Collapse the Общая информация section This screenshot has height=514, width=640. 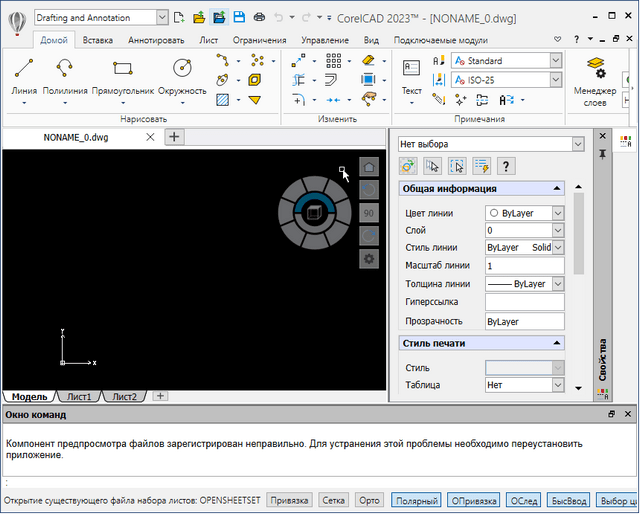(557, 188)
